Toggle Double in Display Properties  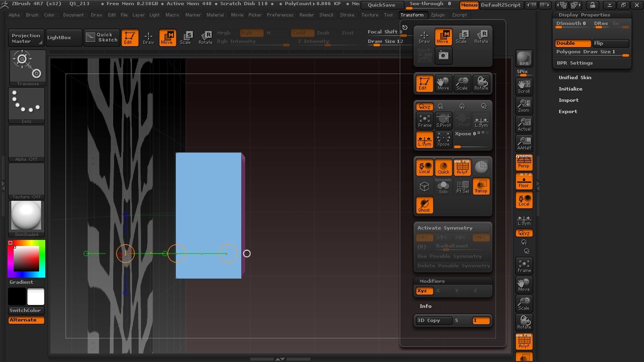click(573, 43)
